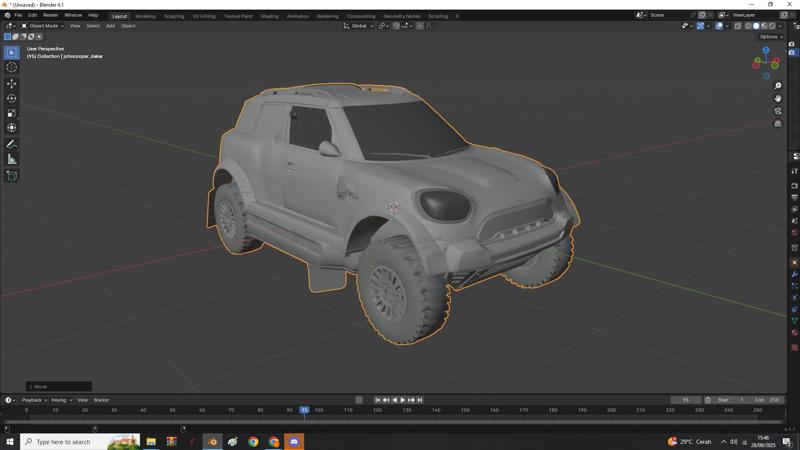Toggle snapping magnet in header
The width and height of the screenshot is (800, 450).
(x=396, y=26)
